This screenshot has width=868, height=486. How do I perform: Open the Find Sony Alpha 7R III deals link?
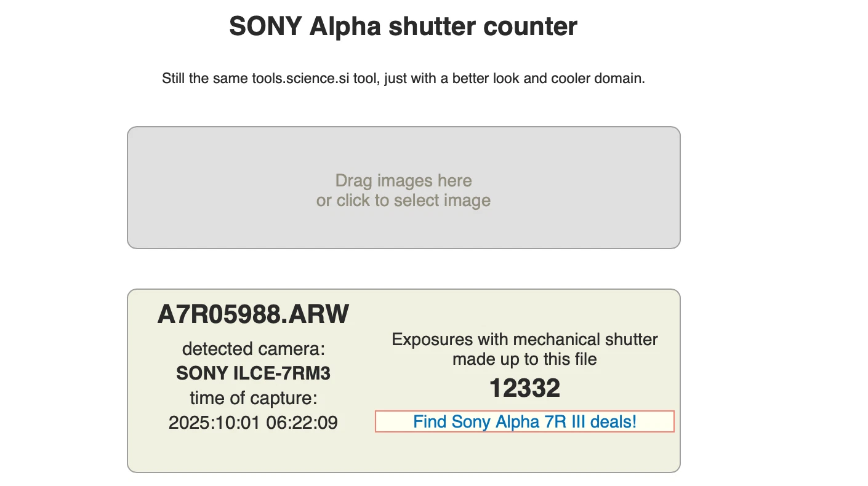tap(524, 422)
